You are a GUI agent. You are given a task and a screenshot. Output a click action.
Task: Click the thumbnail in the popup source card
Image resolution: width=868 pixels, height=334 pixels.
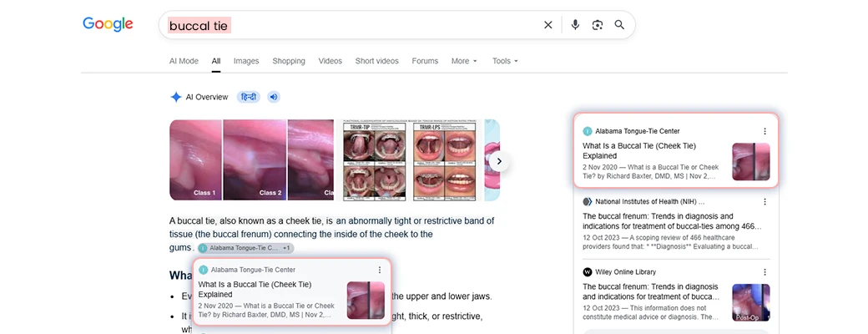(x=366, y=301)
